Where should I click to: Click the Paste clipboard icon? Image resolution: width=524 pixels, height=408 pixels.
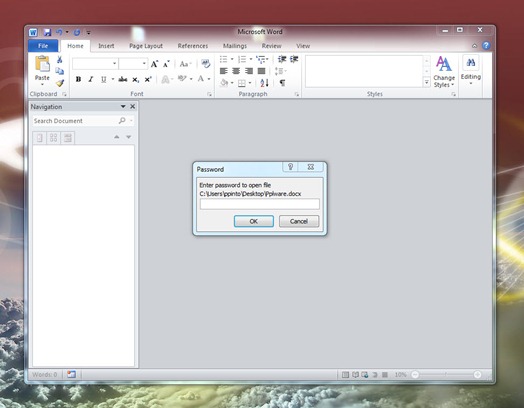click(x=42, y=63)
